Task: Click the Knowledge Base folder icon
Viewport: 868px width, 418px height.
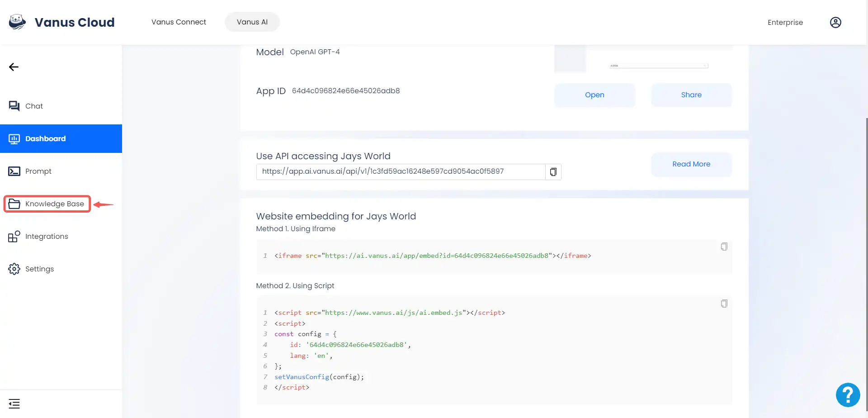Action: click(14, 204)
